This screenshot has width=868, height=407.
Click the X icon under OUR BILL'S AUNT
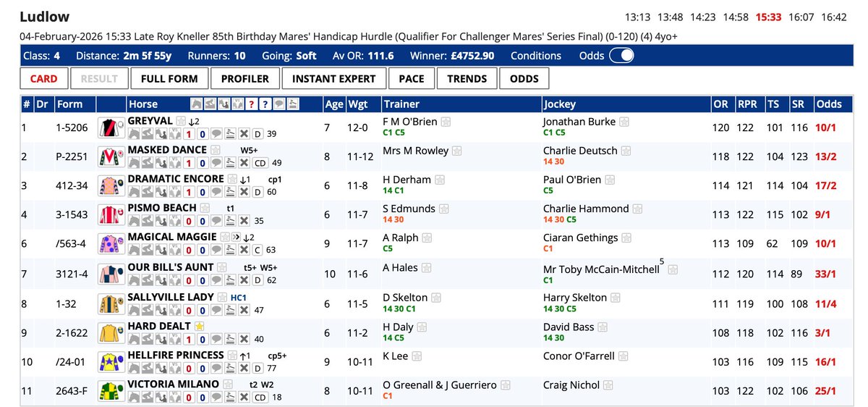[244, 280]
